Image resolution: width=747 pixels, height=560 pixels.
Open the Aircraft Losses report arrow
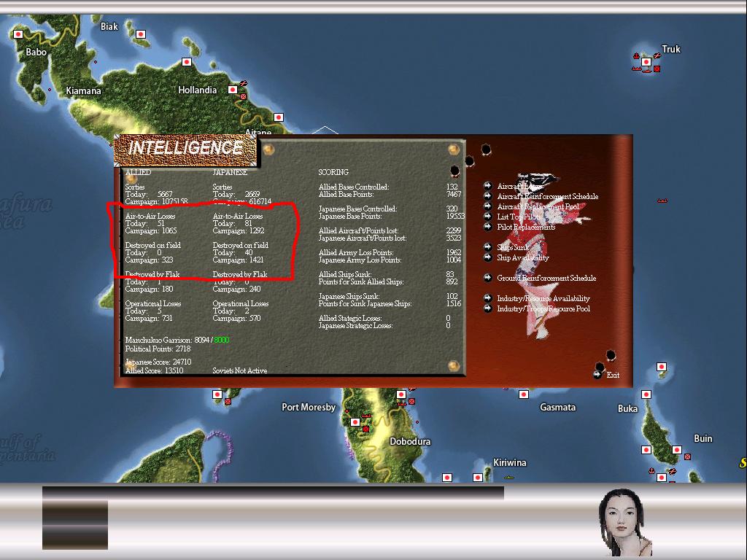point(487,186)
